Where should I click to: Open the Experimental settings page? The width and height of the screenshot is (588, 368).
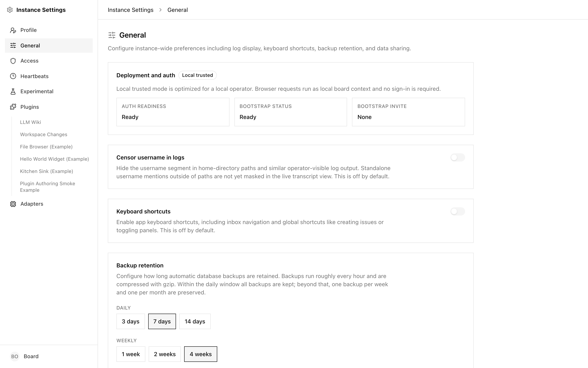click(49, 92)
